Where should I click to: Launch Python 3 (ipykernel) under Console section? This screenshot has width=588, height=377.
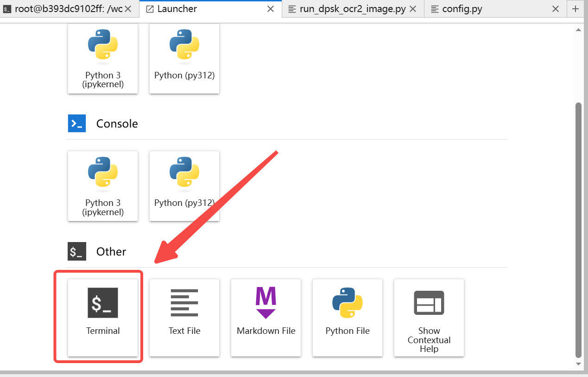(x=103, y=185)
